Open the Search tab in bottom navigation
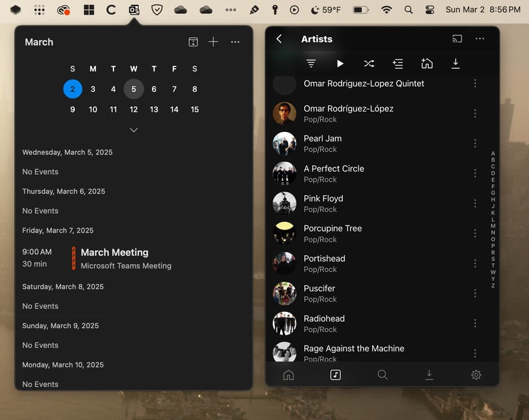Screen dimensions: 529x420 [x=382, y=375]
